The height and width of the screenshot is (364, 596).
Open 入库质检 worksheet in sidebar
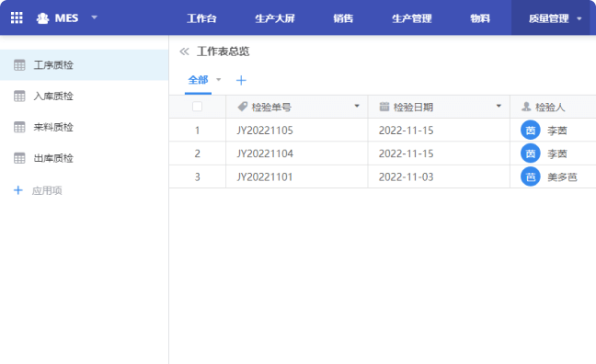[84, 97]
